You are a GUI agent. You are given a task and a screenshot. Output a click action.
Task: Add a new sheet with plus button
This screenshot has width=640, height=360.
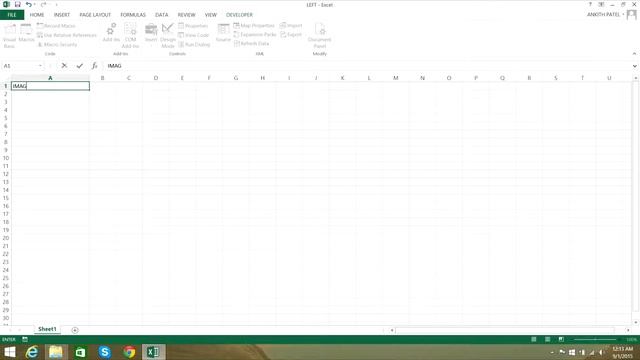(x=75, y=330)
